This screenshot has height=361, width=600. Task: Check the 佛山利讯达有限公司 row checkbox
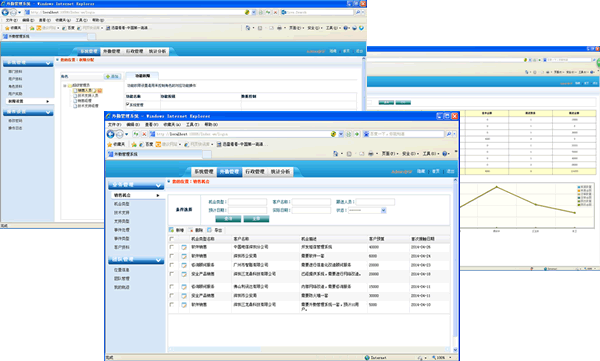pos(171,286)
